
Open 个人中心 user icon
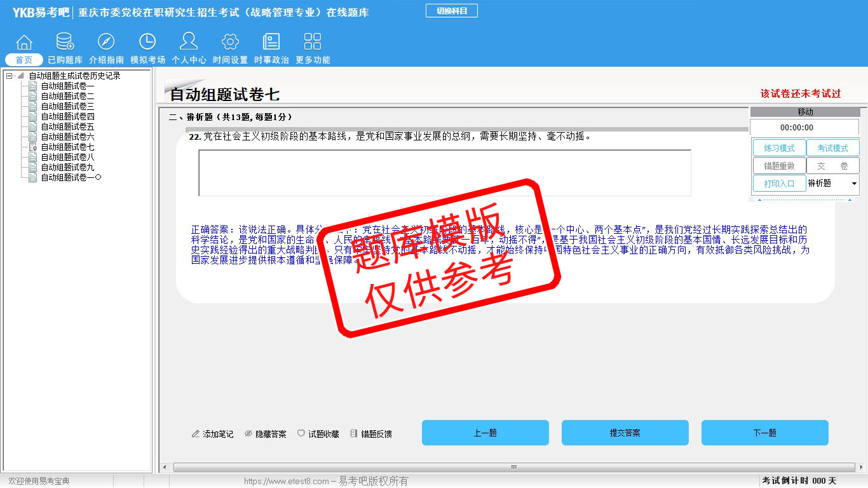click(189, 43)
